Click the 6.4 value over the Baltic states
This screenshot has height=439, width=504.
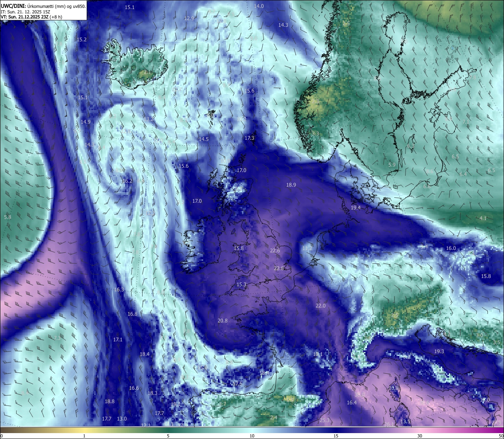click(x=463, y=174)
